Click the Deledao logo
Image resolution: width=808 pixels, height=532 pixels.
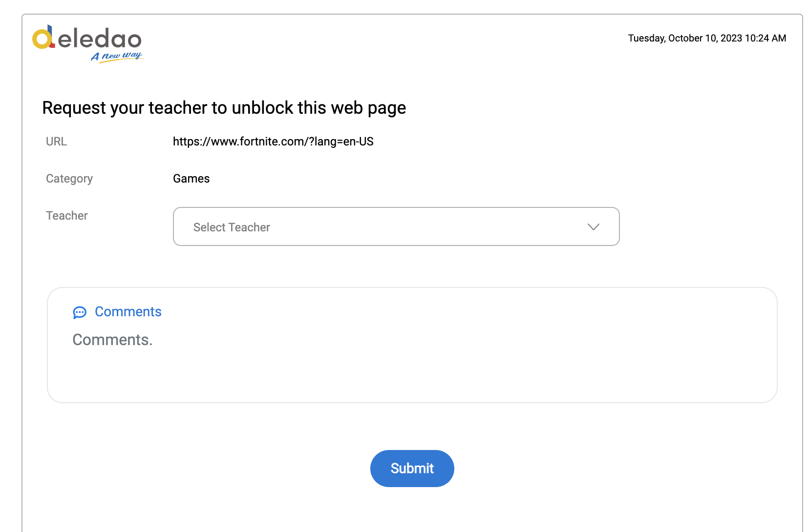(x=87, y=43)
